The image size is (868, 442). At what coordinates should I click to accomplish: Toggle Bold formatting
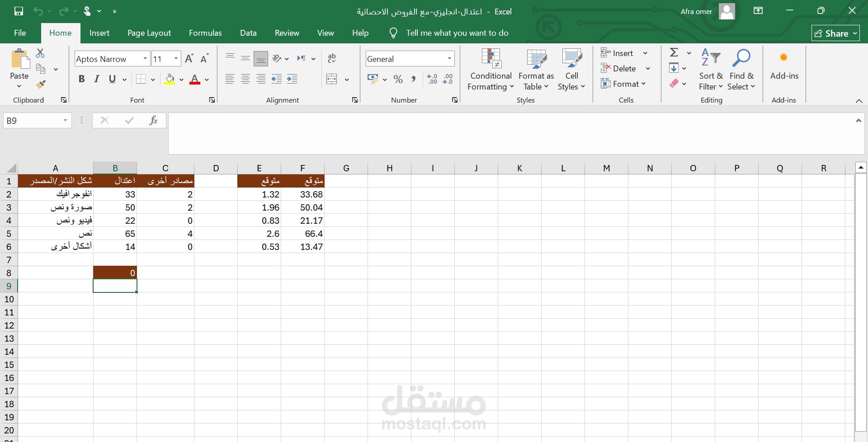pyautogui.click(x=81, y=79)
